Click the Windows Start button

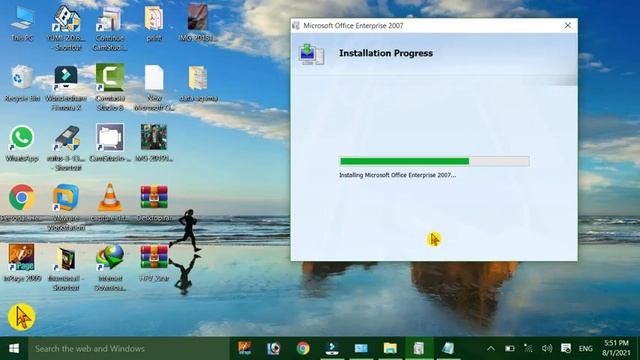pyautogui.click(x=14, y=349)
